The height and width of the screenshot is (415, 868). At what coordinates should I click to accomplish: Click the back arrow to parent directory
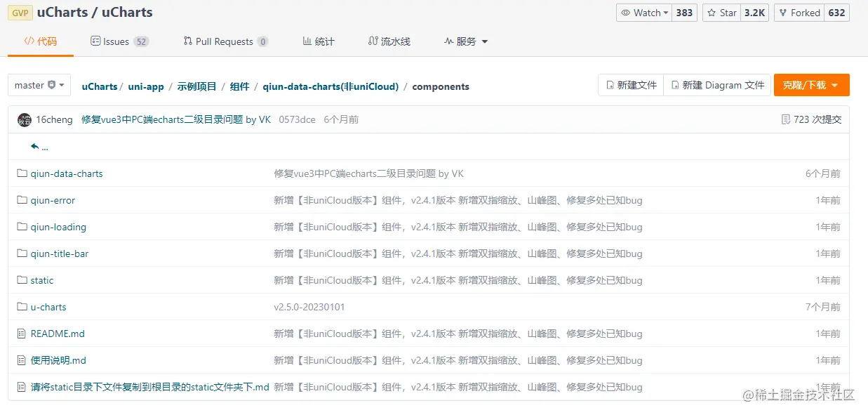[34, 147]
